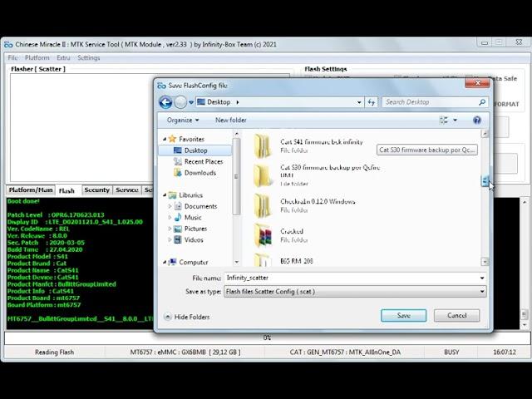The image size is (532, 399).
Task: Click the Computer icon in navigation pane
Action: (x=172, y=262)
